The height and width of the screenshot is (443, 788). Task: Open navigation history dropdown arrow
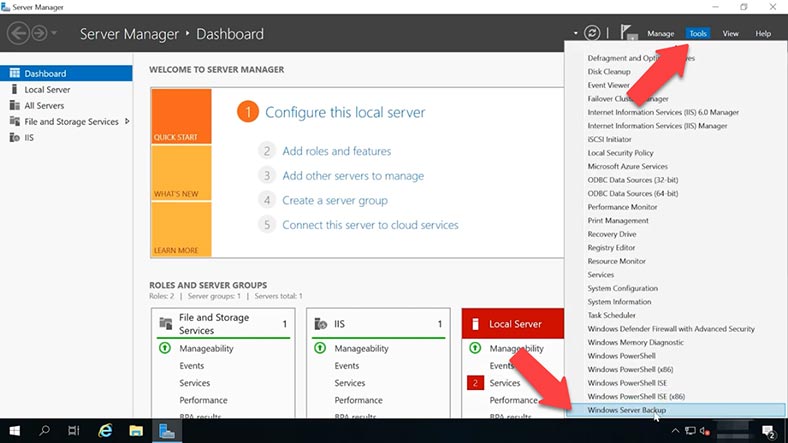(x=54, y=34)
